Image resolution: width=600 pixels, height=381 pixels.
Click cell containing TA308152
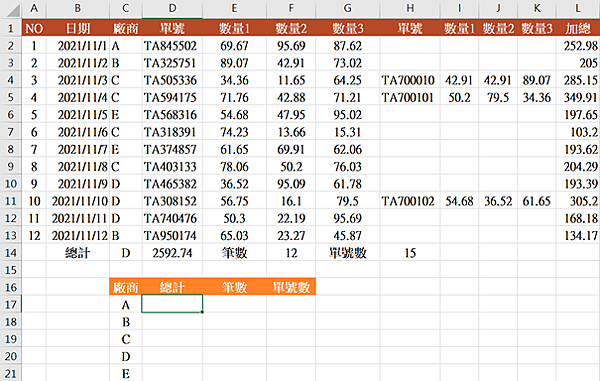[172, 201]
